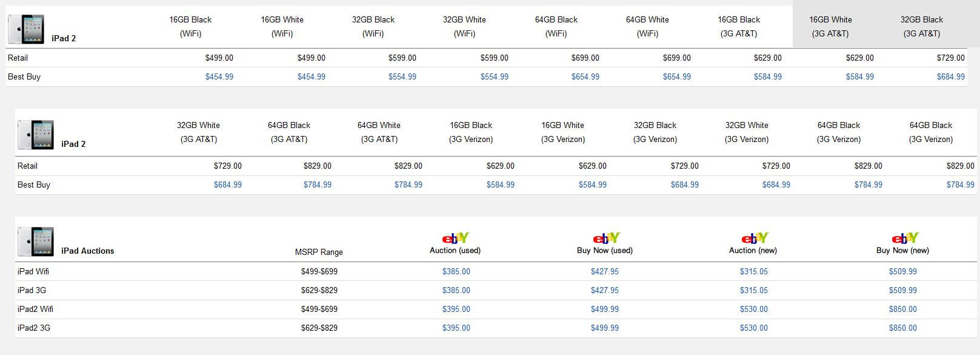980x355 pixels.
Task: Open Best Buy price for 16GB Black 3G AT&T
Action: click(768, 77)
